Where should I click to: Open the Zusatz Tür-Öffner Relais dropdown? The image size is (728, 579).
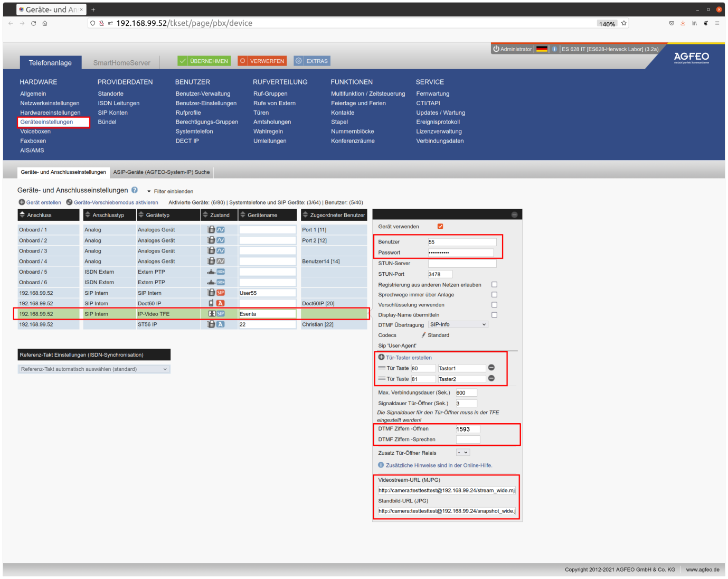463,452
